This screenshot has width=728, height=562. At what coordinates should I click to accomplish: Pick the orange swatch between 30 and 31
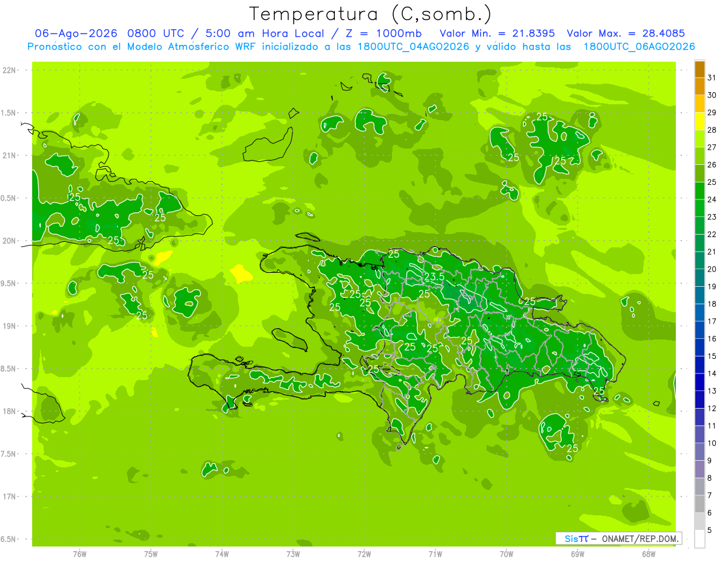(699, 87)
